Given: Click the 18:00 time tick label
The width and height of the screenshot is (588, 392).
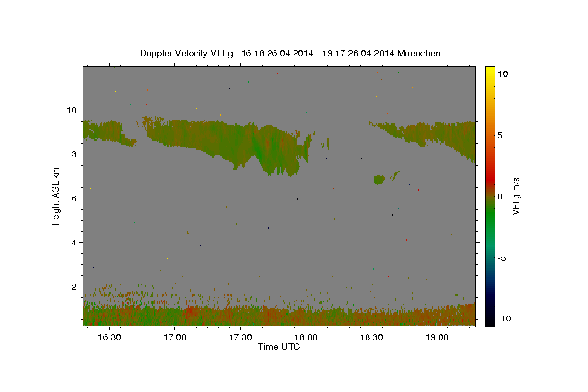Looking at the screenshot, I should (306, 337).
